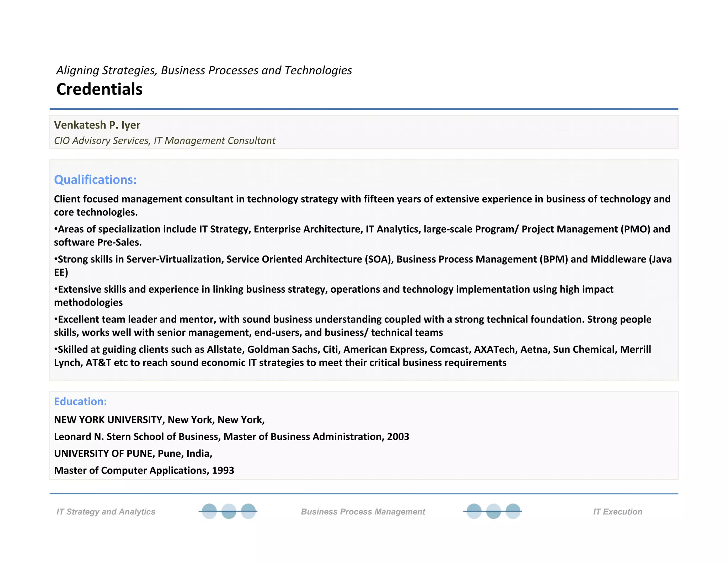Click the first circle of left footer group
The width and height of the screenshot is (728, 562).
[209, 511]
